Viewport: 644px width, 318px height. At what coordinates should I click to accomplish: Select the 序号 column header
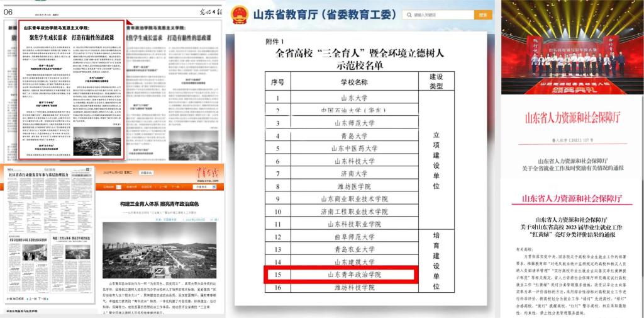click(x=277, y=82)
